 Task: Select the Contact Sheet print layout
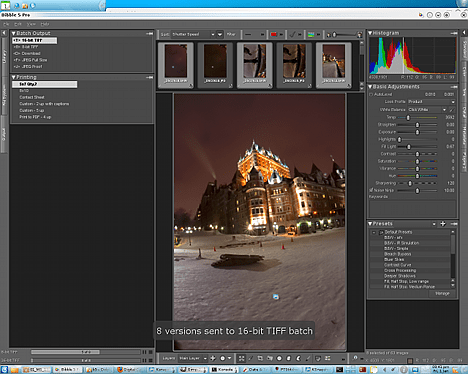tap(32, 97)
